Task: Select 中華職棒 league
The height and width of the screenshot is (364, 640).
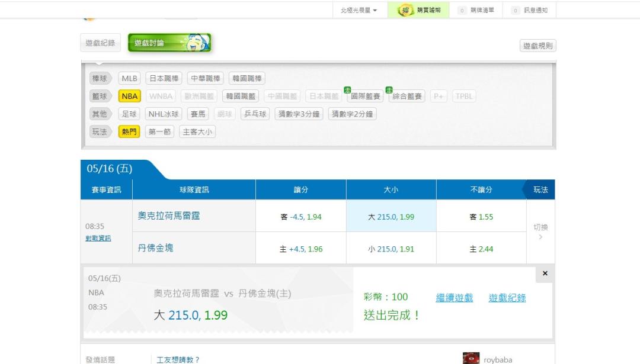Action: 205,78
